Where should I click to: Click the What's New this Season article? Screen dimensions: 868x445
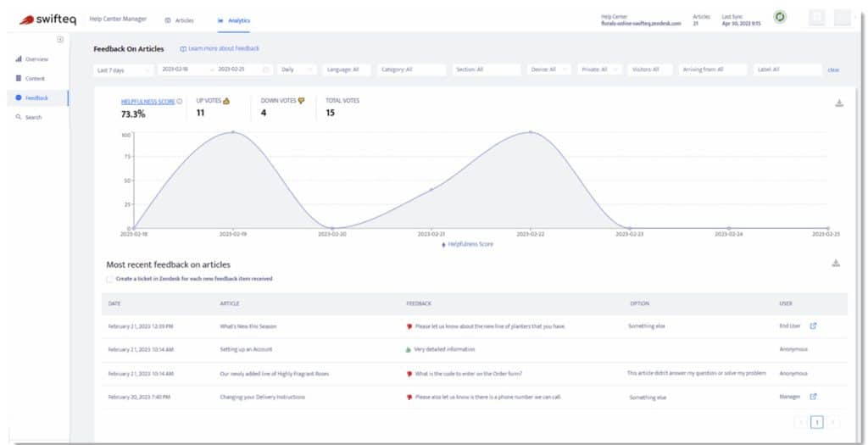(x=248, y=326)
